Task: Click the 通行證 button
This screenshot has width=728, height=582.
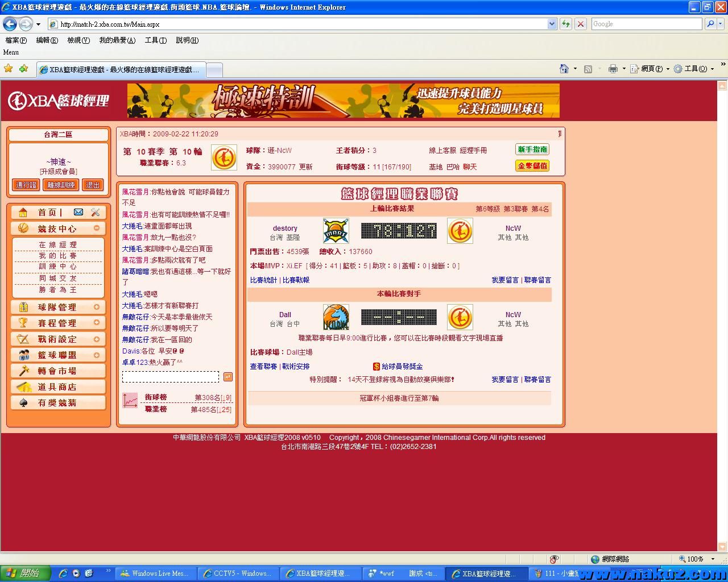Action: (26, 185)
